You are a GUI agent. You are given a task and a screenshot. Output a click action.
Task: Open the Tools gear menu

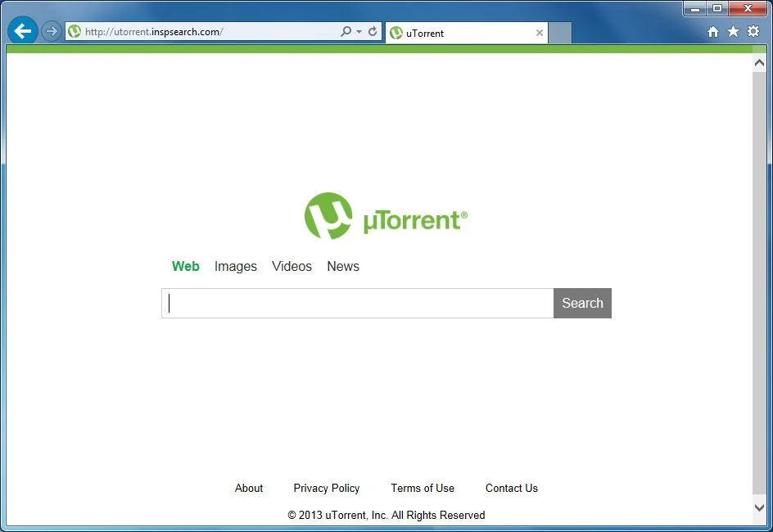point(753,32)
